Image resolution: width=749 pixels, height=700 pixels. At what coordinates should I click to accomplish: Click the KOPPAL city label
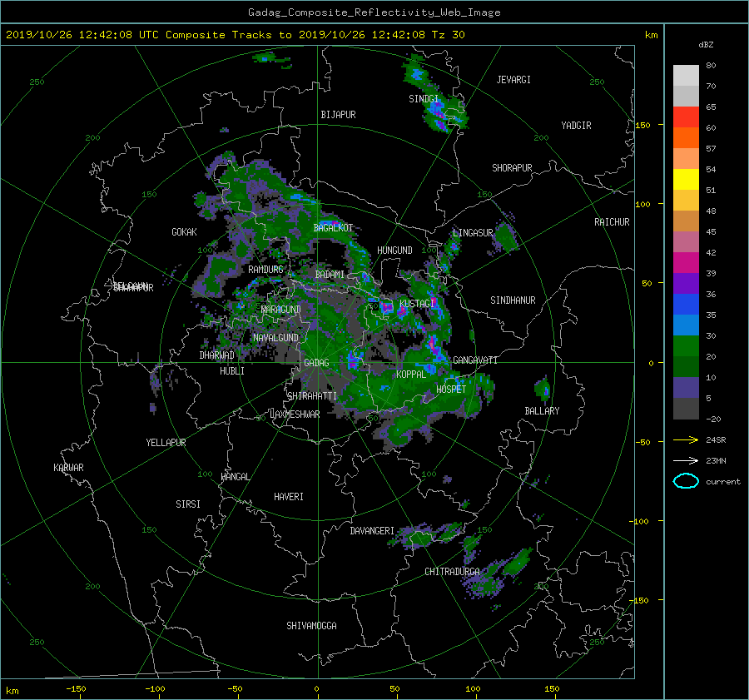(x=411, y=374)
